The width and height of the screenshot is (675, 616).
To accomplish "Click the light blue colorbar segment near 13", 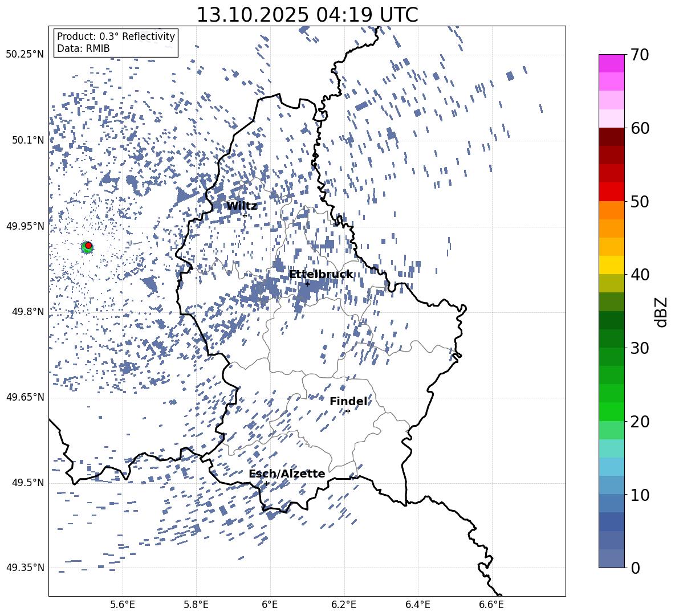I will [x=612, y=467].
